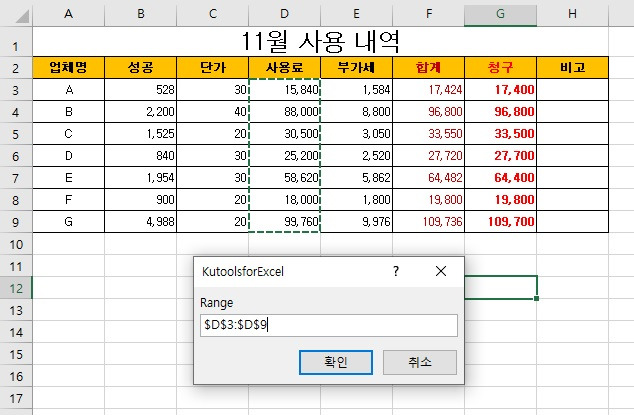Select cell containing 109,700
Screen dimensions: 634x415
click(x=501, y=222)
